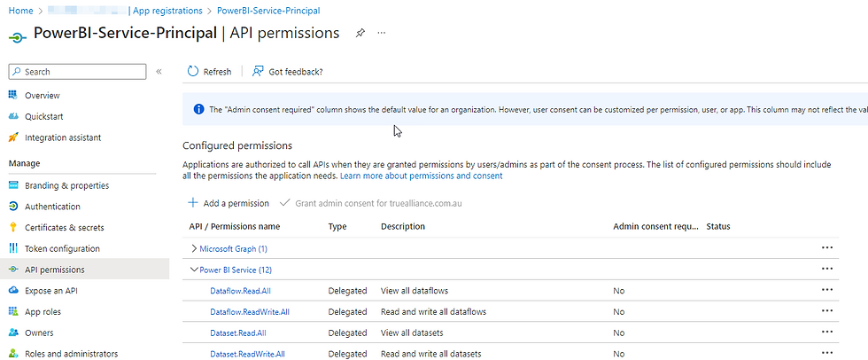Click the info icon in the blue banner

[x=198, y=110]
